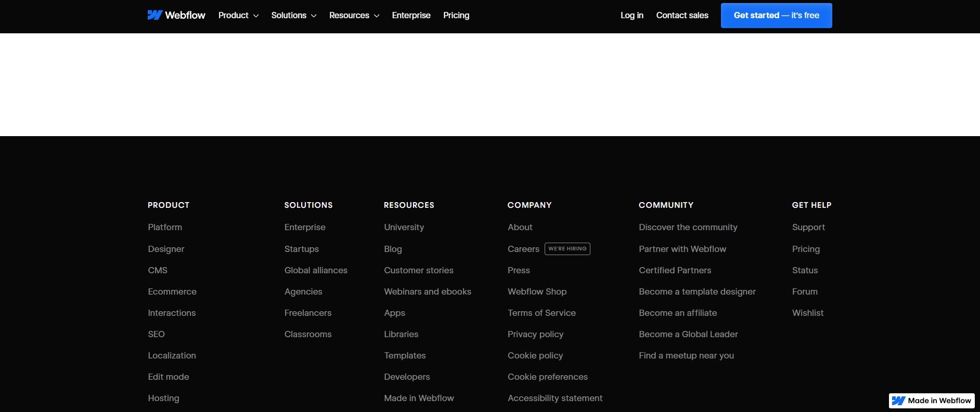Visit Startups footer link

click(302, 249)
